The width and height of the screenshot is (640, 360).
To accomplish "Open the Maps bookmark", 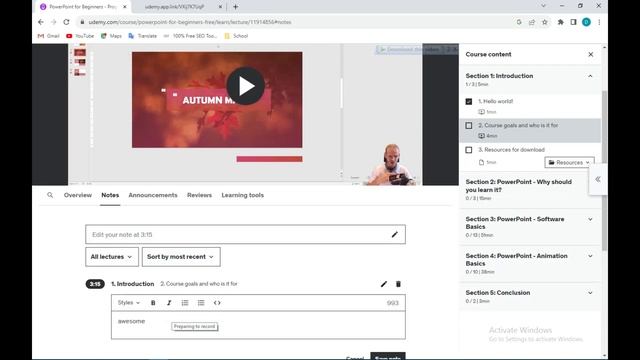I will tap(111, 36).
